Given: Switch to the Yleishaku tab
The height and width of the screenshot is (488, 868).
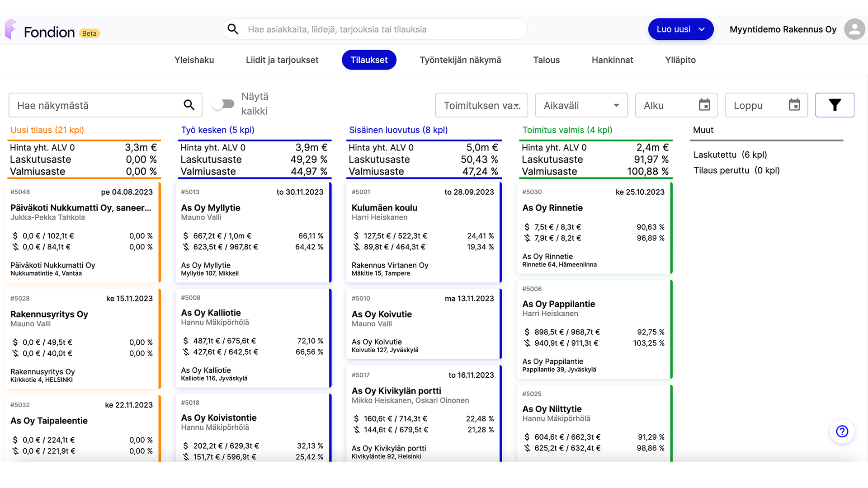Looking at the screenshot, I should pos(194,60).
